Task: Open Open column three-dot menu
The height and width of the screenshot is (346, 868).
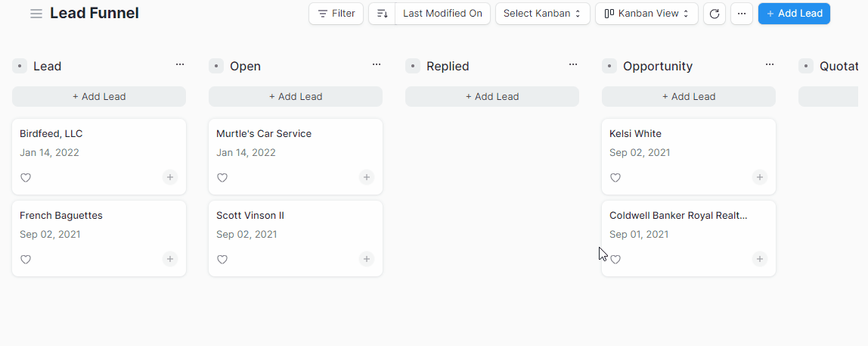Action: [377, 65]
